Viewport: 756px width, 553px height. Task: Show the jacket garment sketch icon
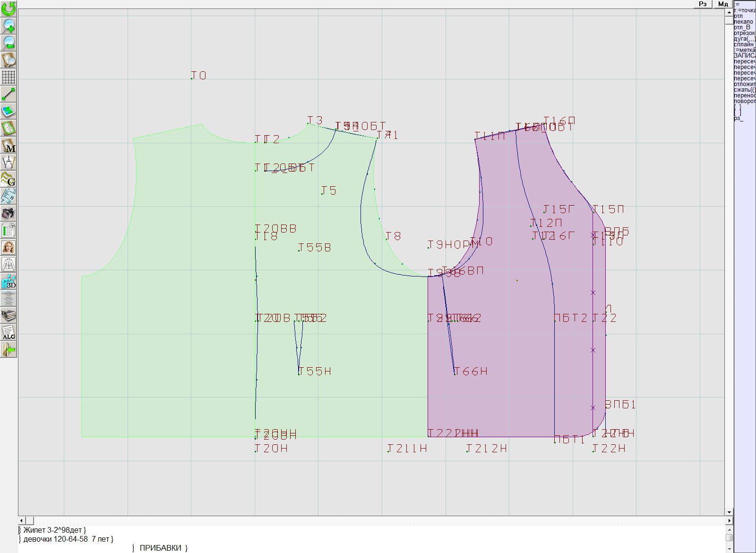click(x=9, y=264)
